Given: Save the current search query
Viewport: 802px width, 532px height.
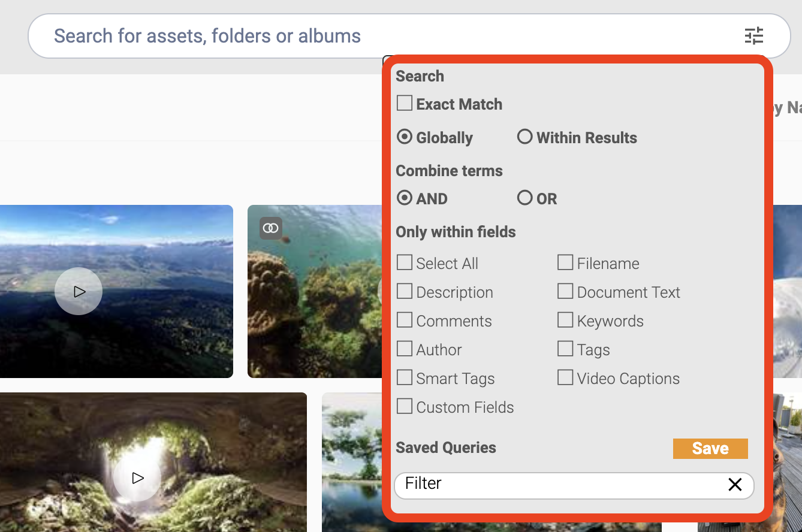Looking at the screenshot, I should (710, 448).
